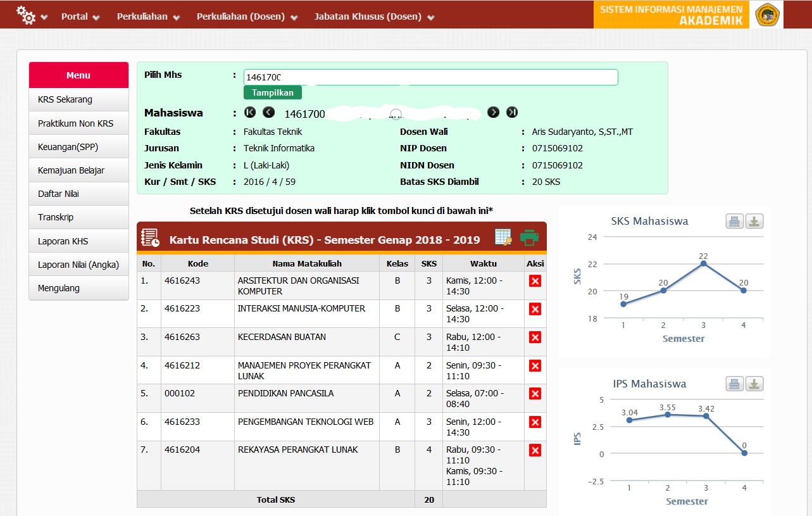Click the KRS lock table icon
Viewport: 812px width, 516px height.
(503, 237)
